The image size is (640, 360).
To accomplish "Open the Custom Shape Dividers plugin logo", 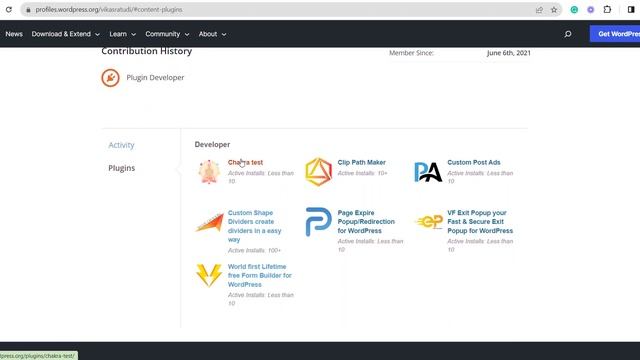I will coord(209,222).
